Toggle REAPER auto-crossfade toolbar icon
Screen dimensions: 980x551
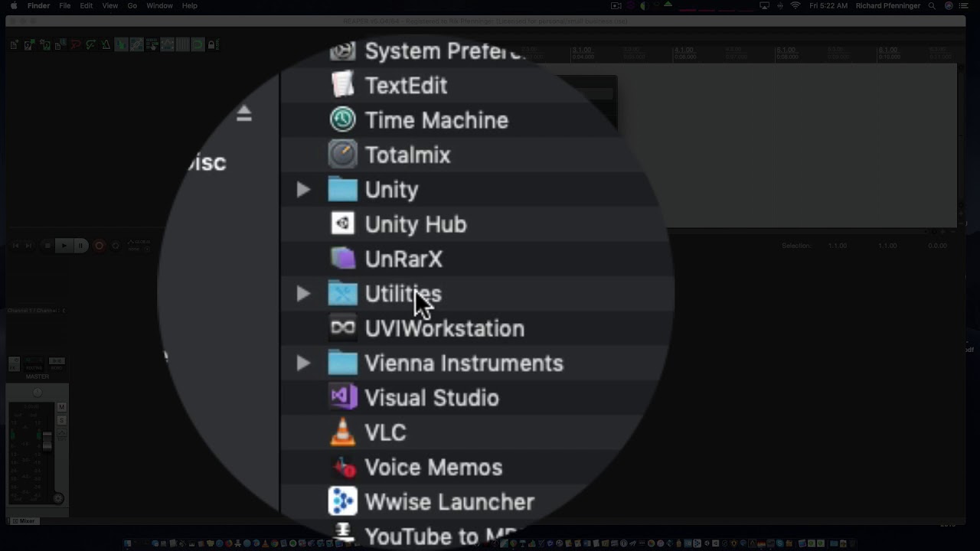[121, 45]
